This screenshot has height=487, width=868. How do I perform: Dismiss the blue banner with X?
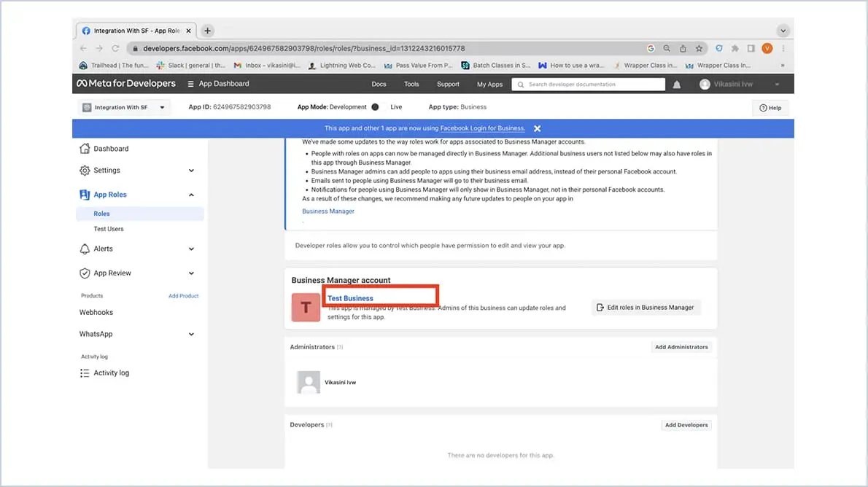[x=537, y=128]
